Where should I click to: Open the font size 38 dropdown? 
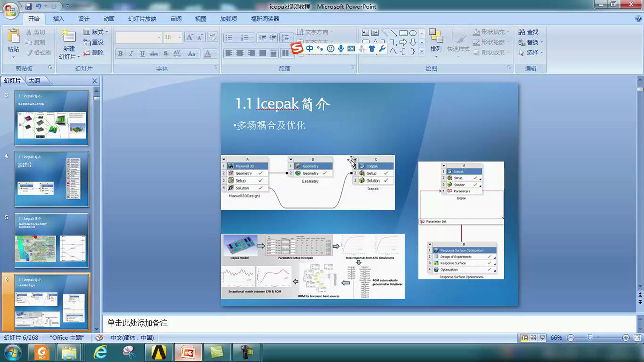[x=172, y=37]
